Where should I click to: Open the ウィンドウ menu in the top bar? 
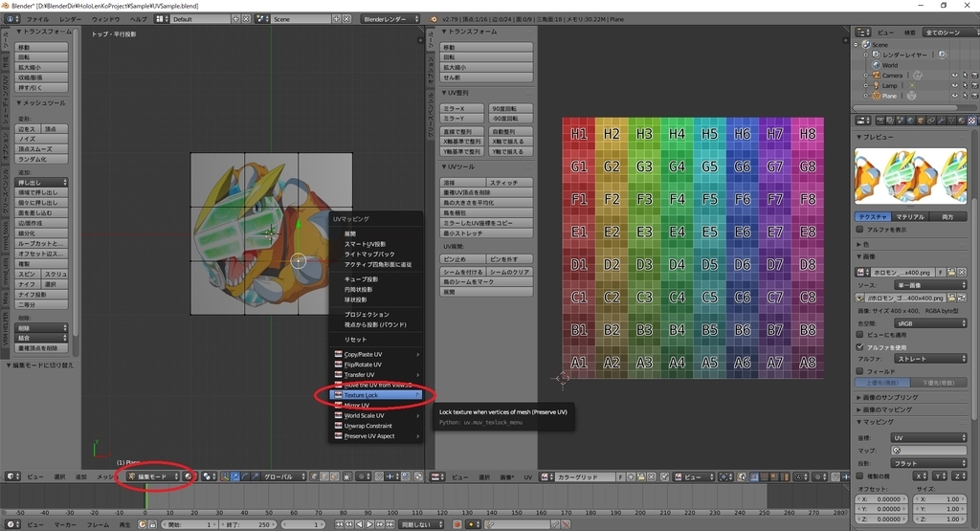click(105, 19)
